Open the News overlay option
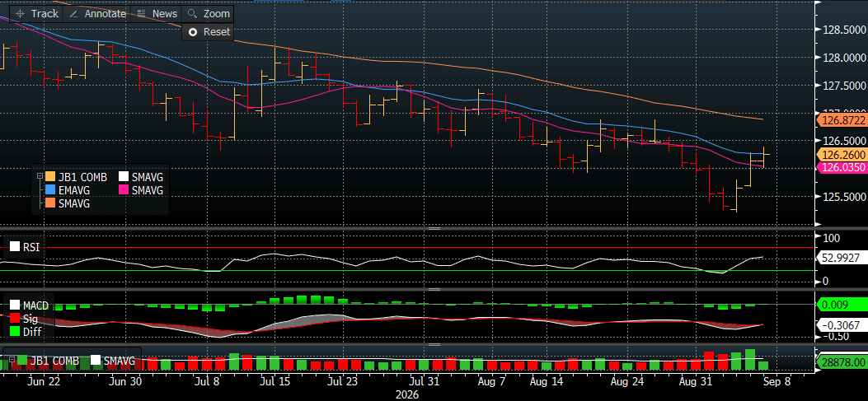Image resolution: width=868 pixels, height=401 pixels. point(157,14)
